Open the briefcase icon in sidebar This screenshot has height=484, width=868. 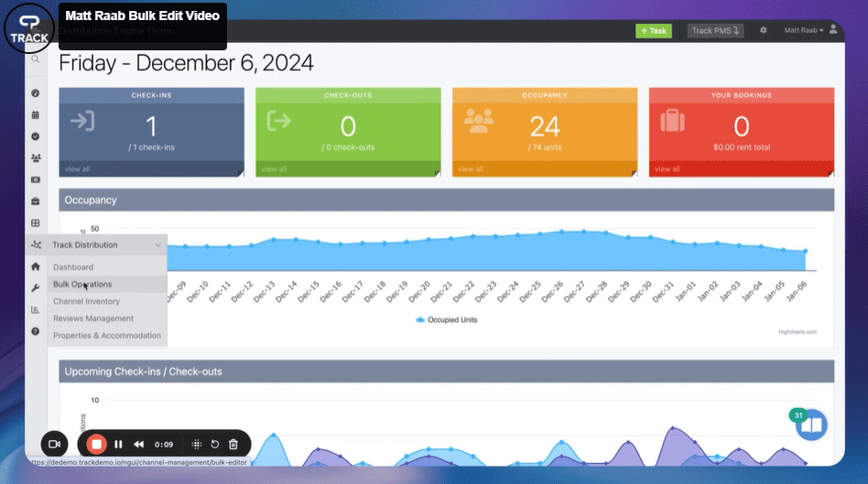(35, 200)
